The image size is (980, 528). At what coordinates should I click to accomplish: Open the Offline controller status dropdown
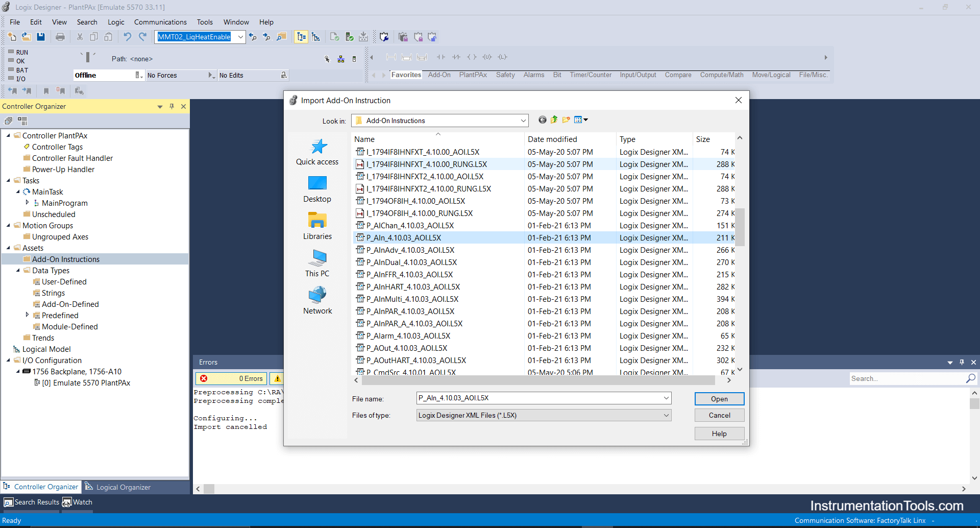pos(138,75)
